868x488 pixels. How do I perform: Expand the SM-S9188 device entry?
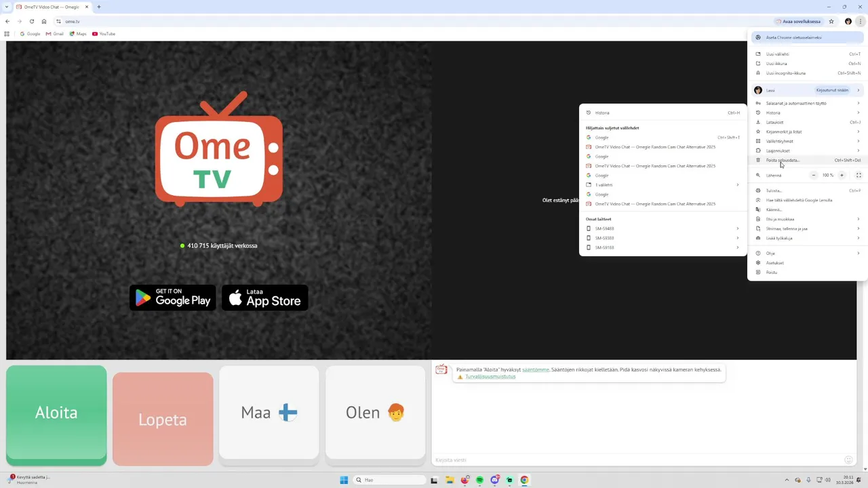coord(663,247)
